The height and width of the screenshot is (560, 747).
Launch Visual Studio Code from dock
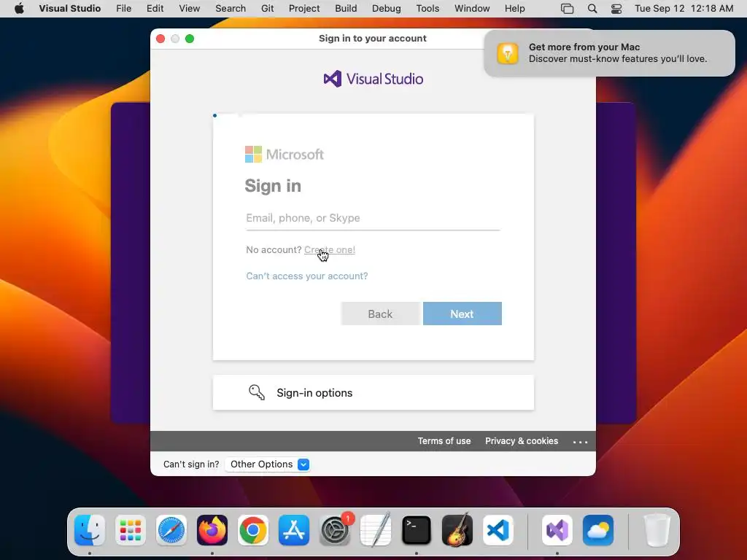click(x=498, y=530)
